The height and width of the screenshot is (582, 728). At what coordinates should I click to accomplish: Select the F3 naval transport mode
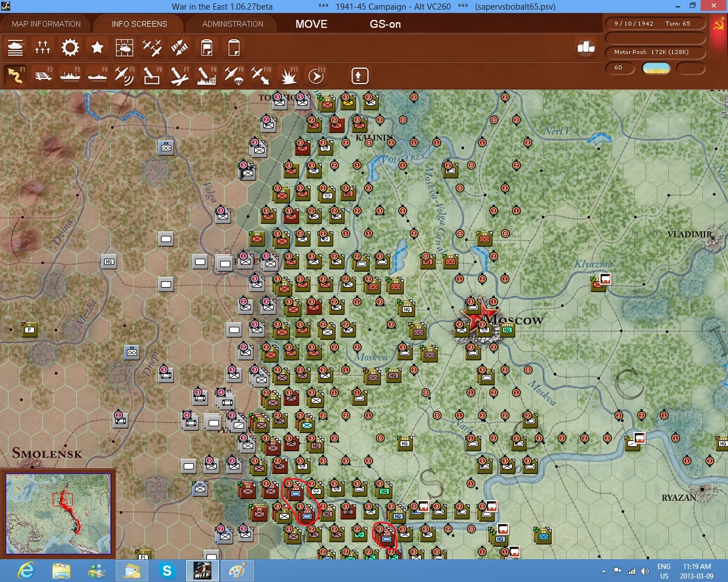(70, 76)
